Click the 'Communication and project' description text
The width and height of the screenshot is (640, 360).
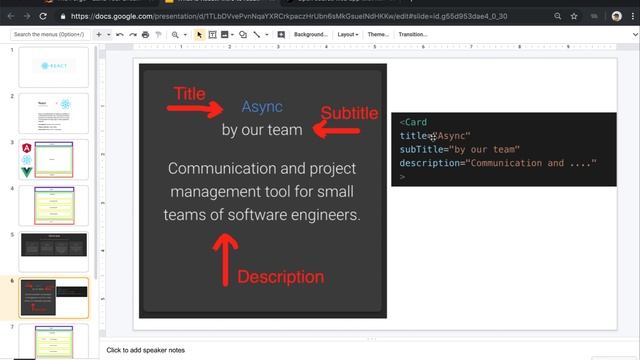[262, 168]
